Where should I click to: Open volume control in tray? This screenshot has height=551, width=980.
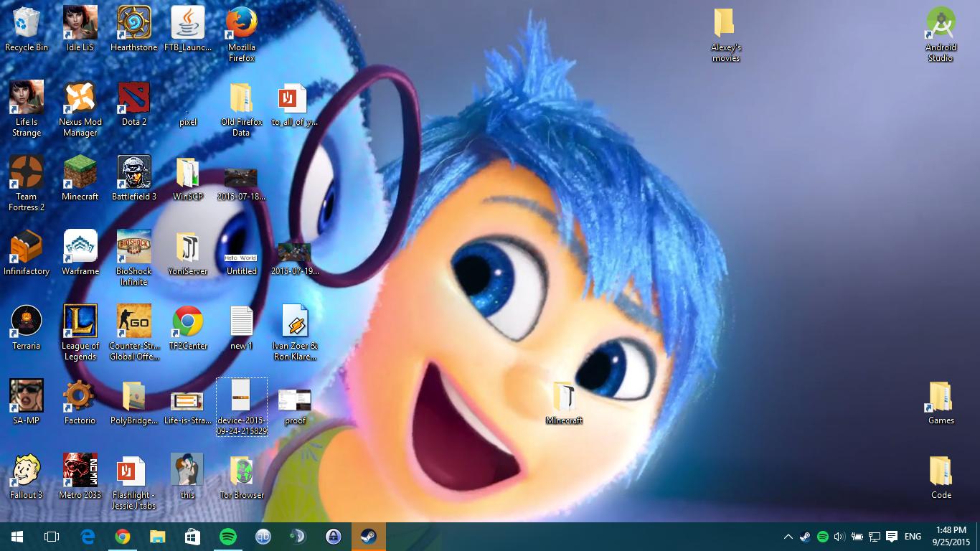pos(839,537)
